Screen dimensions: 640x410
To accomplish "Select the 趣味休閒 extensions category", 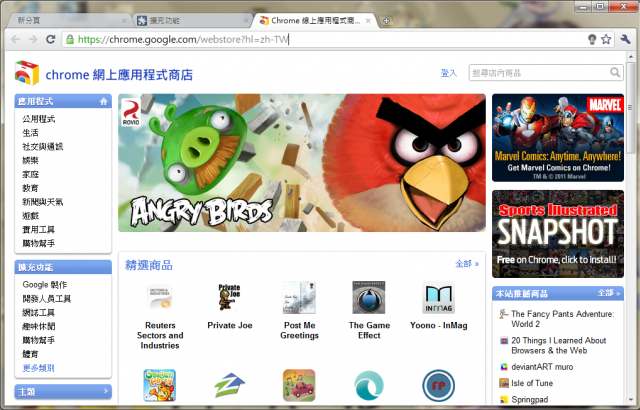I will tap(38, 326).
